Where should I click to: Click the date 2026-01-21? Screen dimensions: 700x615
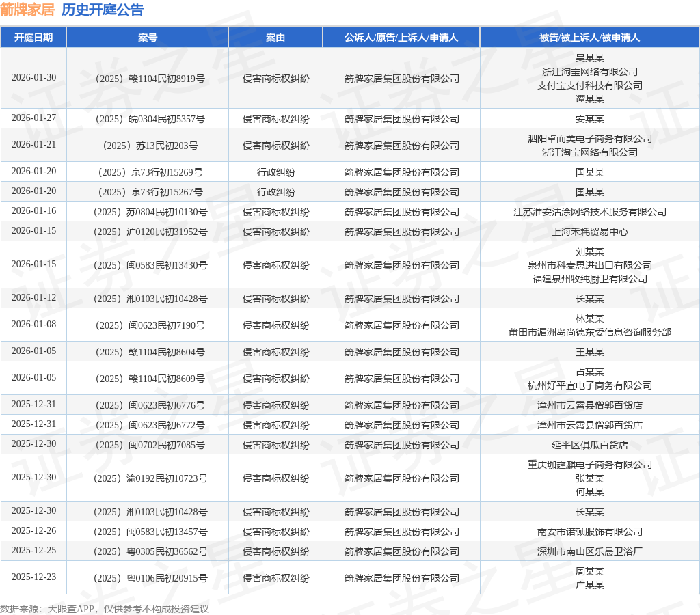click(x=34, y=145)
